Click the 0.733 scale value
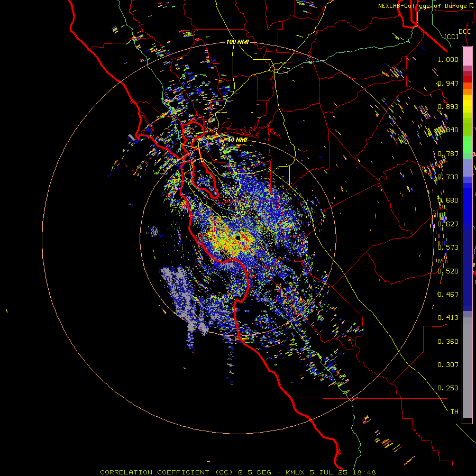Screen dimensions: 476x476 [448, 177]
